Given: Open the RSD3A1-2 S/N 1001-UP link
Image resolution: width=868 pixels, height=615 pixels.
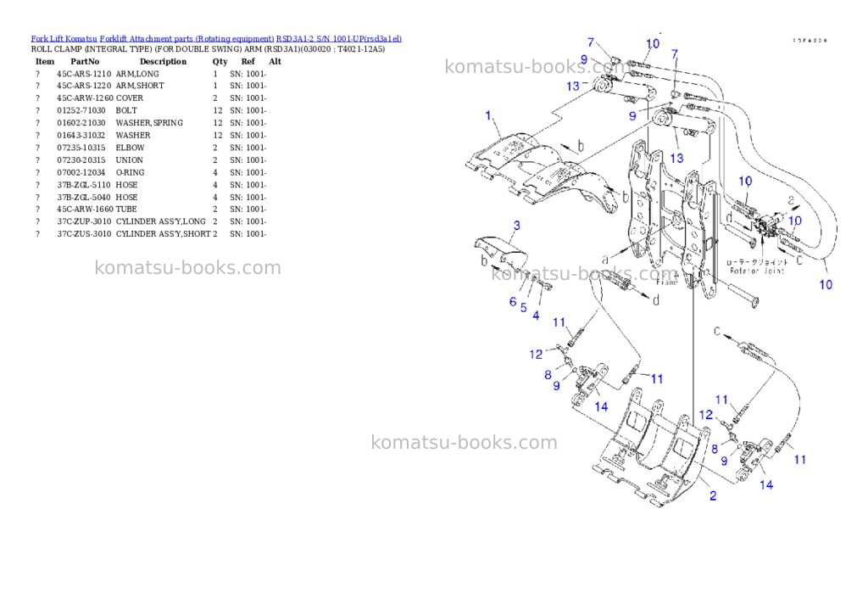Looking at the screenshot, I should coord(339,39).
